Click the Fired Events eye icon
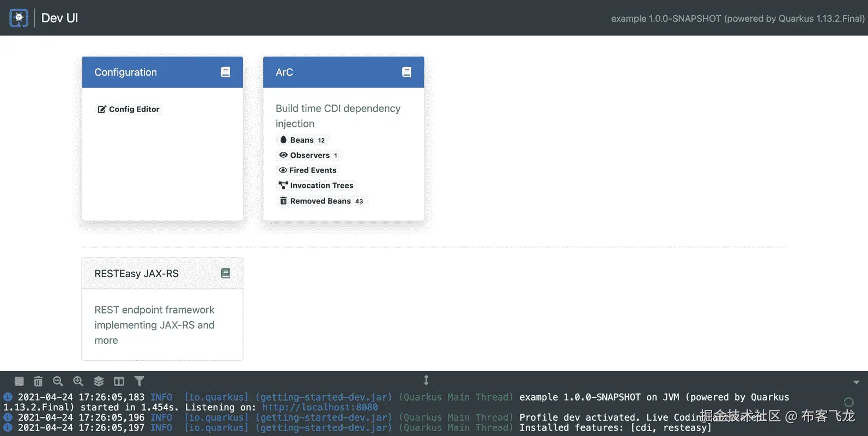Screen dimensions: 868x436 (x=283, y=170)
